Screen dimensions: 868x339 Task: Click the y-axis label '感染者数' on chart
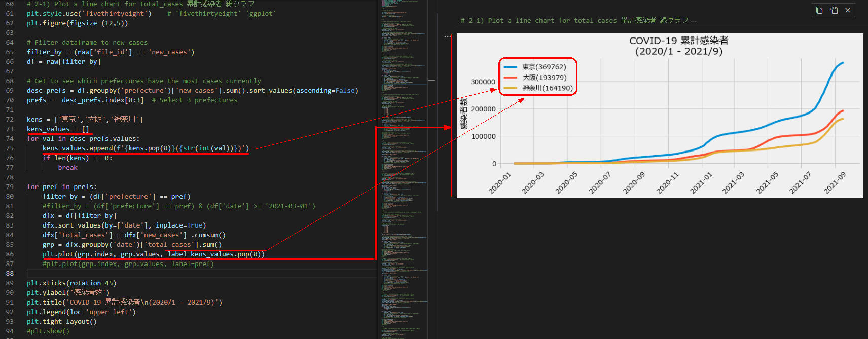click(464, 114)
